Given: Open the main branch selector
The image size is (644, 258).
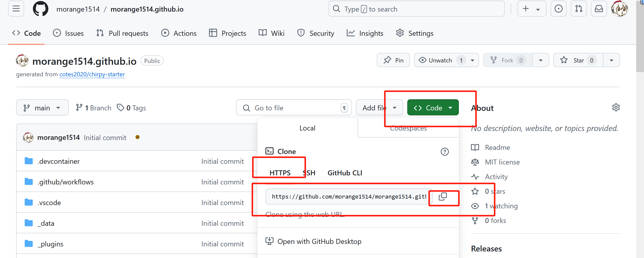Looking at the screenshot, I should click(x=42, y=108).
